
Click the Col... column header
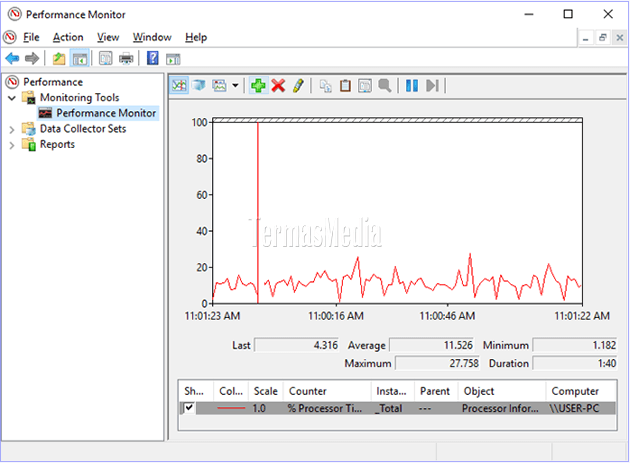pyautogui.click(x=231, y=391)
